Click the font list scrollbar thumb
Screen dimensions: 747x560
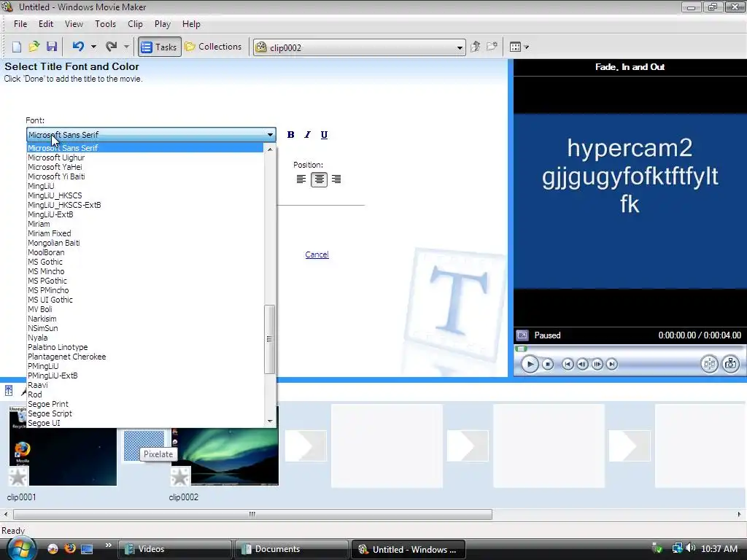click(270, 339)
